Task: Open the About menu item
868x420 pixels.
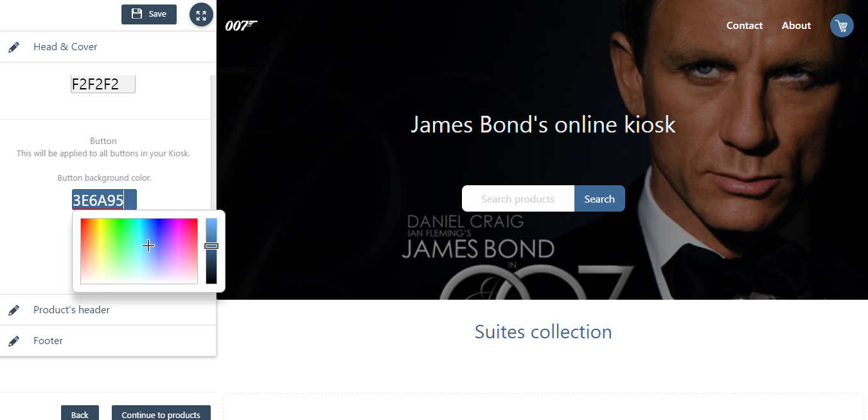Action: click(796, 26)
